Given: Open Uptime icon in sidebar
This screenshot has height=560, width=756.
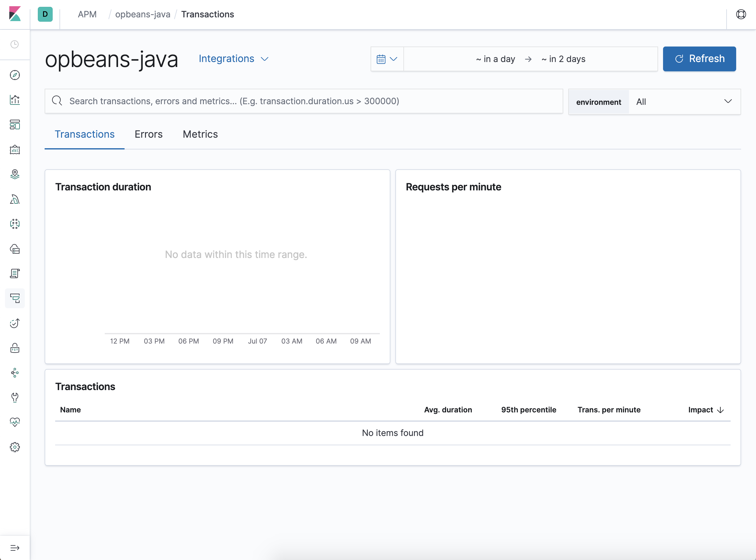Looking at the screenshot, I should (15, 323).
